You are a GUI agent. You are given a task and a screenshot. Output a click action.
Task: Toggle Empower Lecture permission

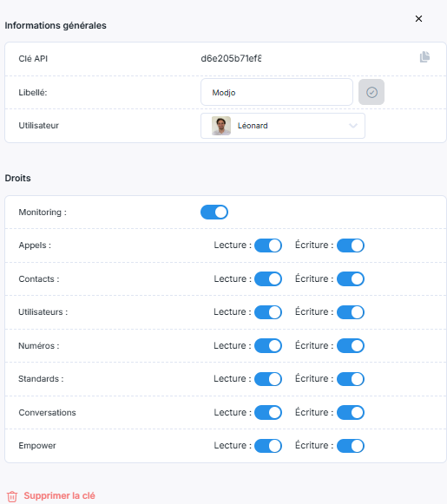click(x=268, y=446)
